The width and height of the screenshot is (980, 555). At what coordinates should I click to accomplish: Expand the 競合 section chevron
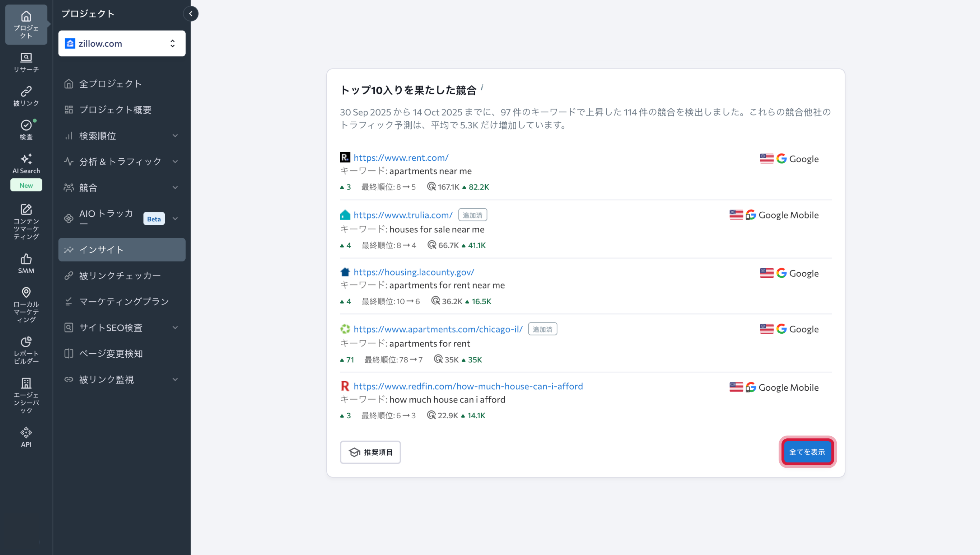click(x=176, y=188)
